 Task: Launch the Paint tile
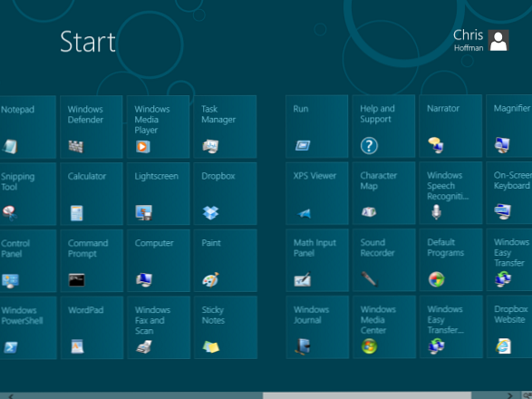tap(226, 260)
